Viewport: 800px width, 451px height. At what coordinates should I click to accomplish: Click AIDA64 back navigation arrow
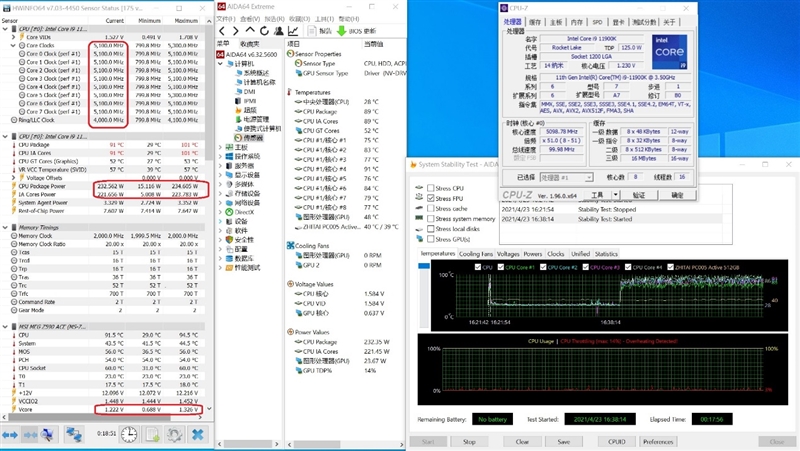(x=222, y=31)
